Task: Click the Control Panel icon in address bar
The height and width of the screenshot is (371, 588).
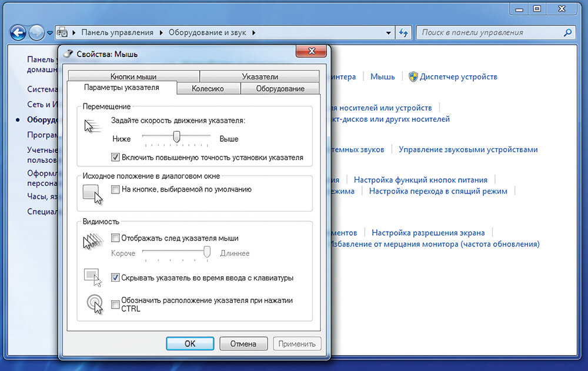Action: click(x=62, y=33)
